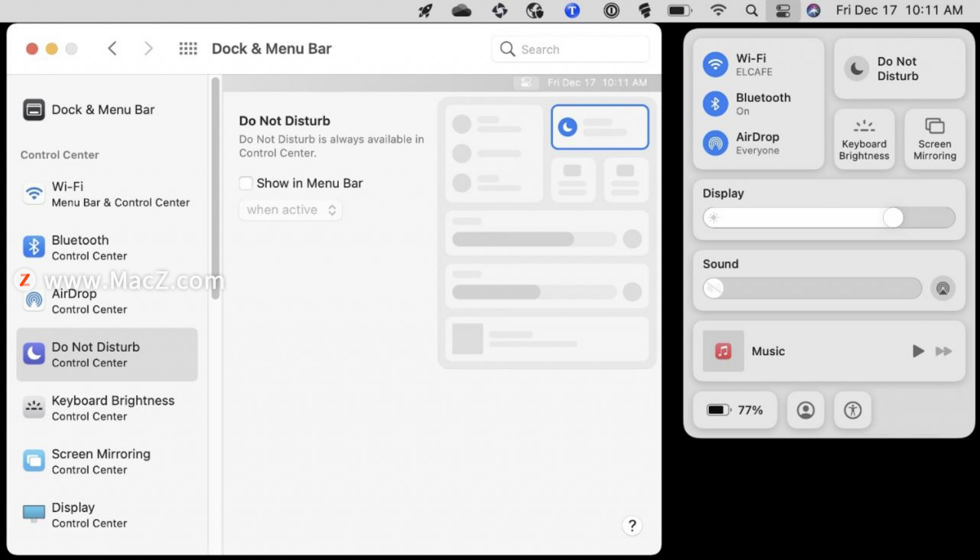Viewport: 980px width, 560px height.
Task: Open the cloud icon in menu bar
Action: click(461, 11)
